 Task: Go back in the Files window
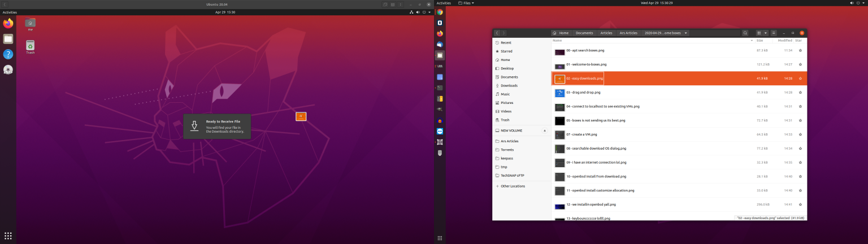click(x=497, y=33)
